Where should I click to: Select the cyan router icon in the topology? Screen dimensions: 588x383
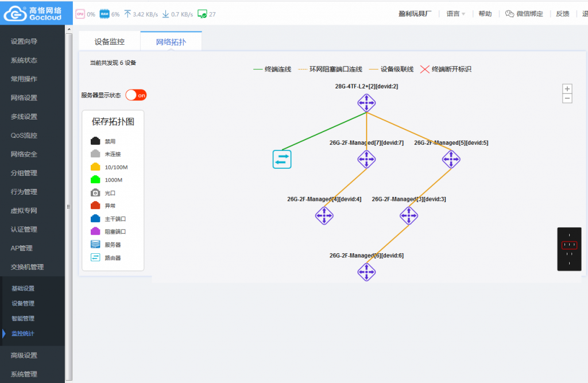click(x=282, y=159)
